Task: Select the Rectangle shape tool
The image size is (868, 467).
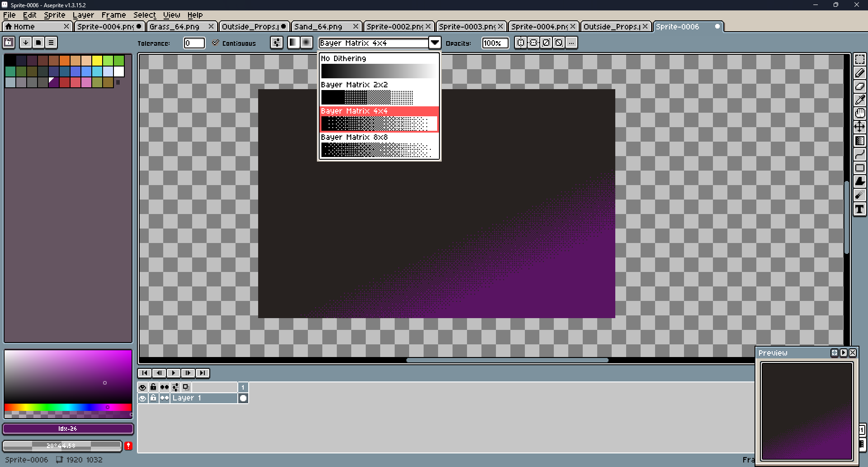Action: 859,168
